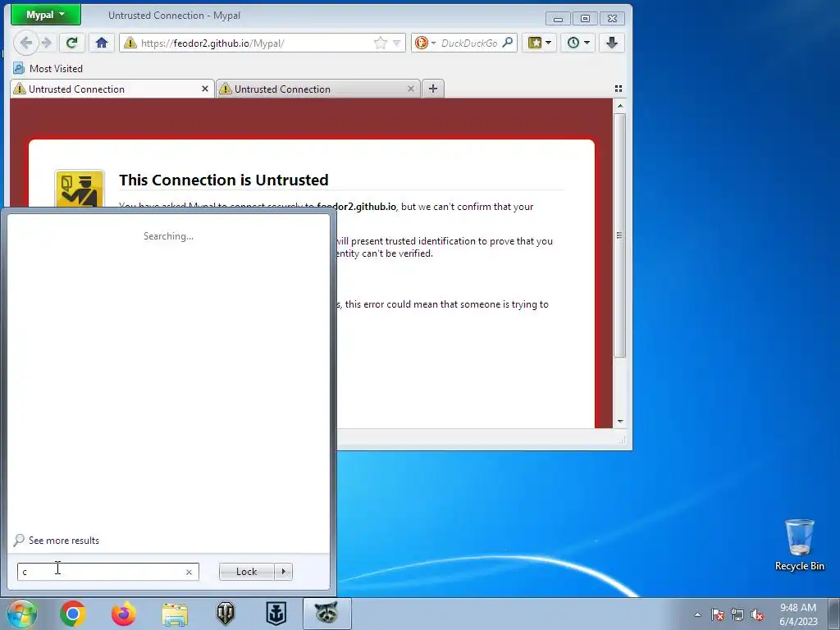Viewport: 840px width, 630px height.
Task: Choose search engine via DuckDuckGo icon
Action: point(424,43)
